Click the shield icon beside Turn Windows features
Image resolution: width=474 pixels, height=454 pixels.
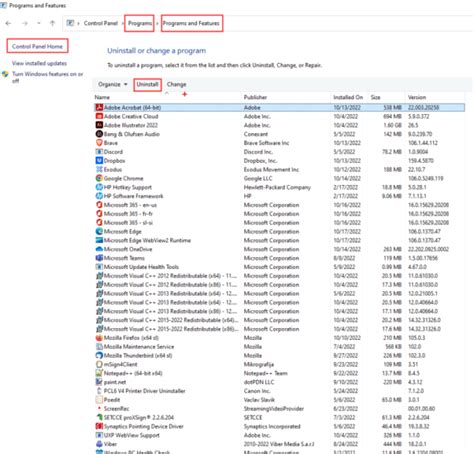(x=5, y=74)
